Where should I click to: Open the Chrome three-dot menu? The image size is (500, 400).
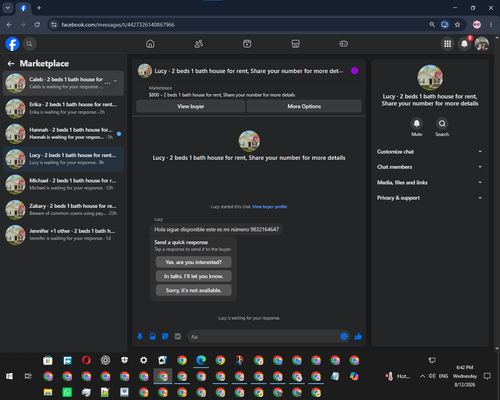click(491, 25)
